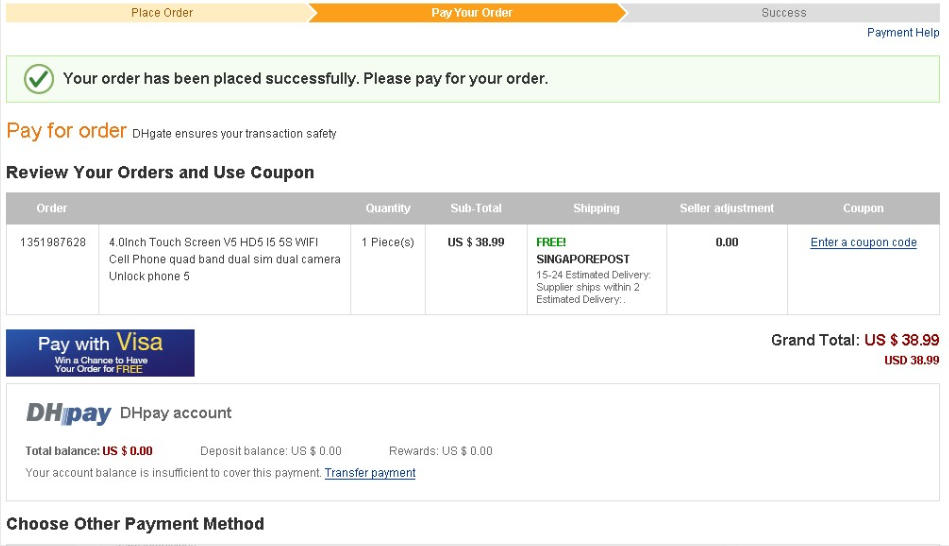
Task: Click the Choose Other Payment Method heading
Action: pos(135,524)
